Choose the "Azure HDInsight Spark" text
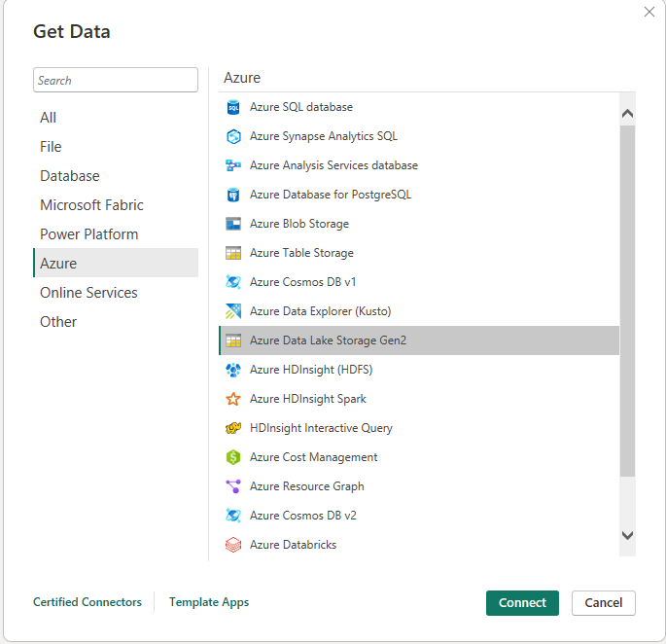 click(x=308, y=399)
